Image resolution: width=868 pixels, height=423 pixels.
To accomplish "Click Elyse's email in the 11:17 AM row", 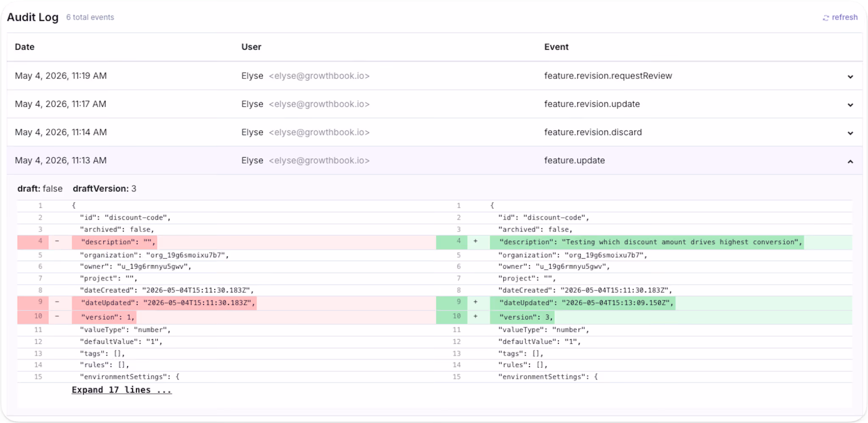I will tap(319, 104).
